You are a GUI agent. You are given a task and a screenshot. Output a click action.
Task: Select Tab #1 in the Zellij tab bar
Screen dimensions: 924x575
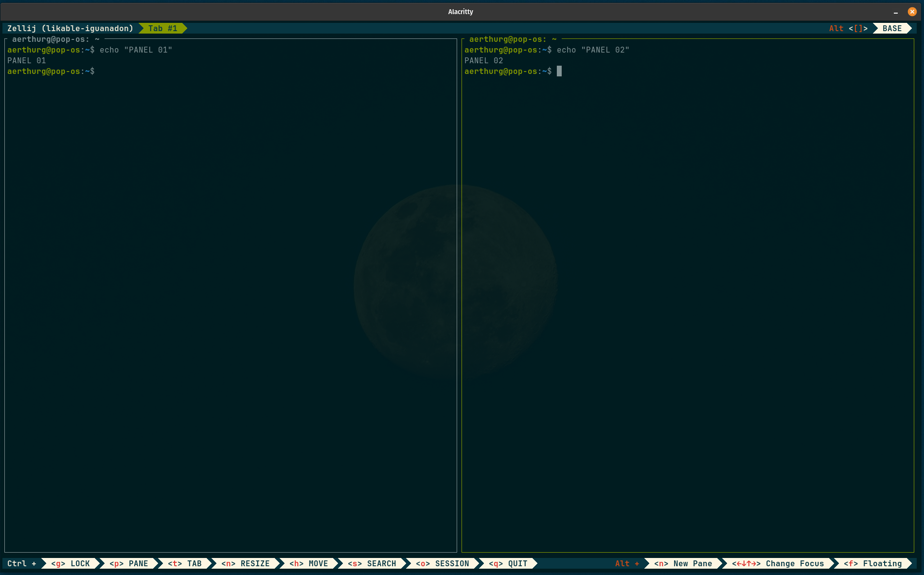[x=163, y=29]
